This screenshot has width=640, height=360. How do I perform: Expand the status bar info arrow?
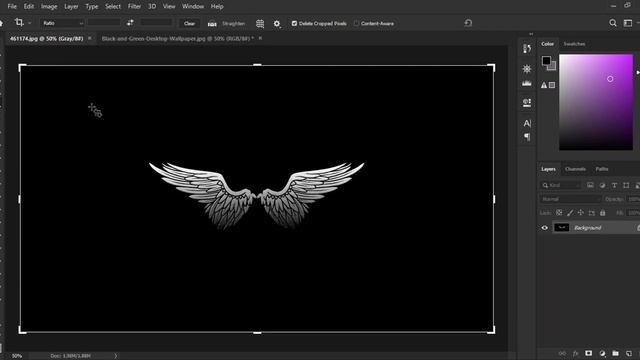point(116,356)
